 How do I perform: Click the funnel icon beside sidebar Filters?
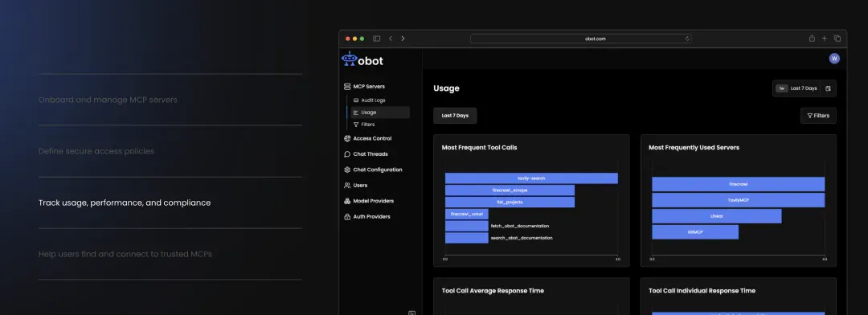coord(356,125)
